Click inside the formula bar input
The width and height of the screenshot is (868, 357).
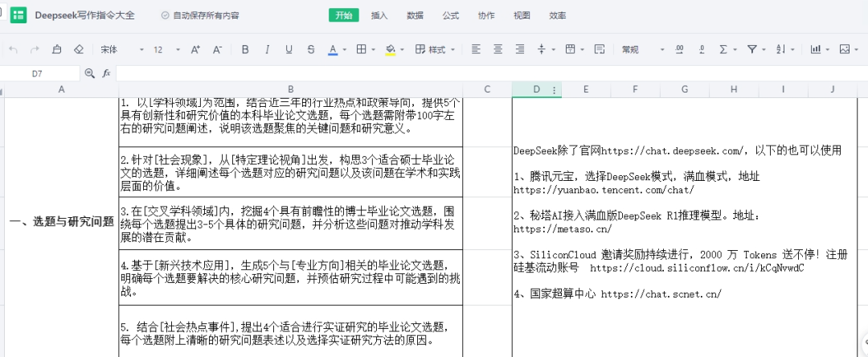coord(492,73)
